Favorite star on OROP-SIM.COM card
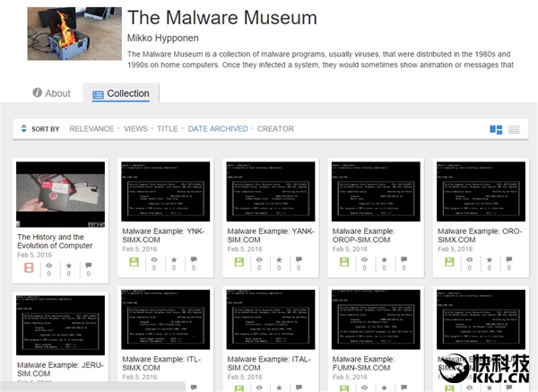The image size is (538, 392). tap(384, 259)
